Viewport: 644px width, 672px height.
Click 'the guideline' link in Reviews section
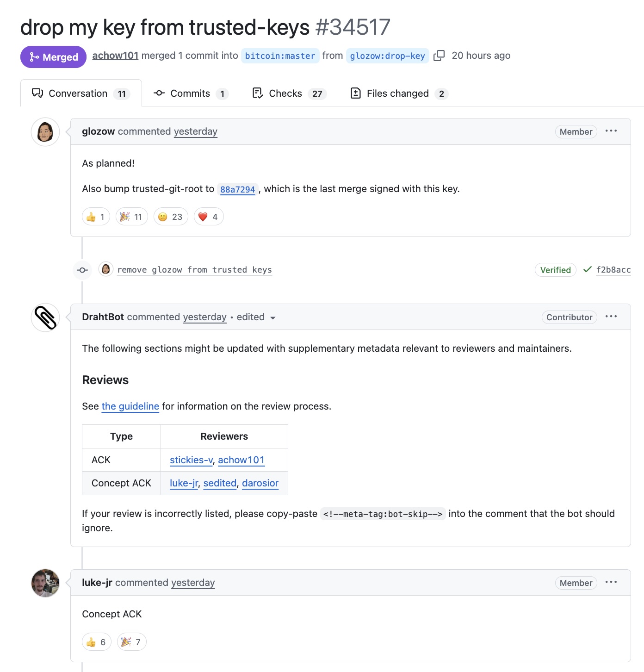(130, 406)
